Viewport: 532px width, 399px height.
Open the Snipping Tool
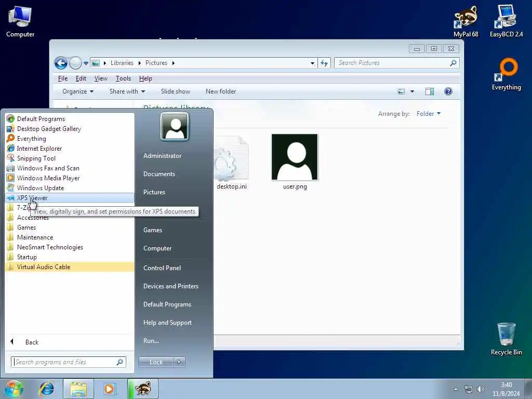point(70,158)
